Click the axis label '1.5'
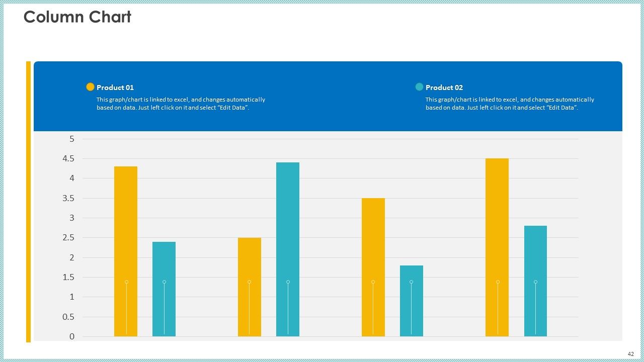The height and width of the screenshot is (362, 644). (68, 277)
